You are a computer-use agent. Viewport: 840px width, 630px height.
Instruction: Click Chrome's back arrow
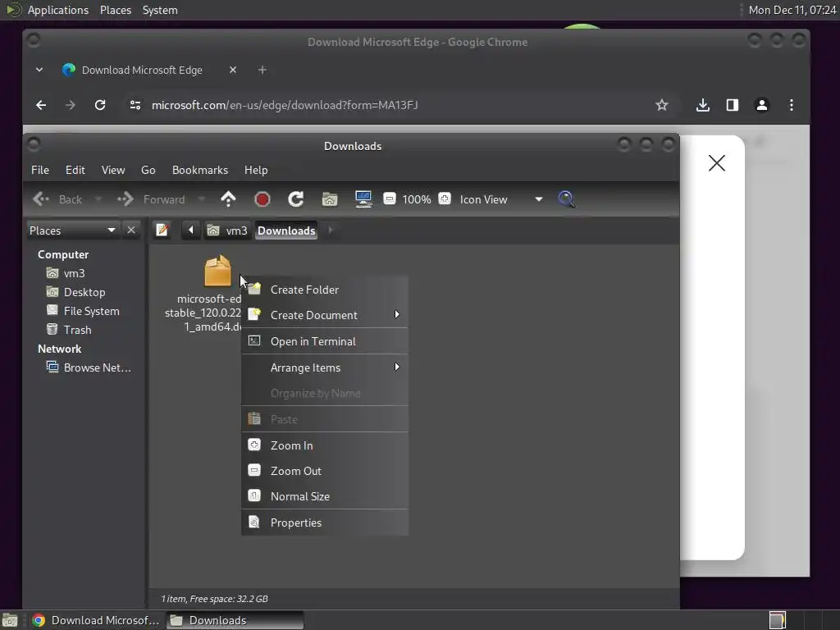pyautogui.click(x=41, y=105)
